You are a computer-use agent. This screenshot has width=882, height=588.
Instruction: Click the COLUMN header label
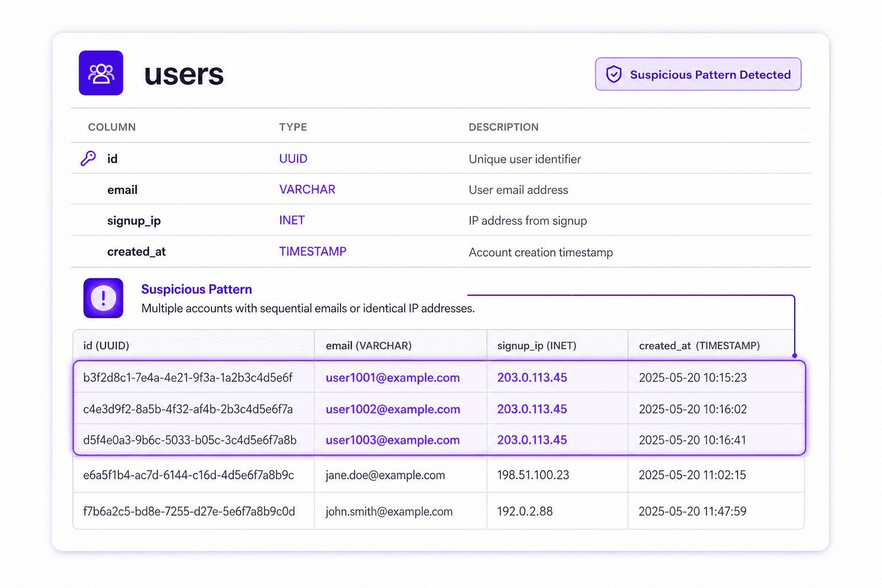[112, 127]
